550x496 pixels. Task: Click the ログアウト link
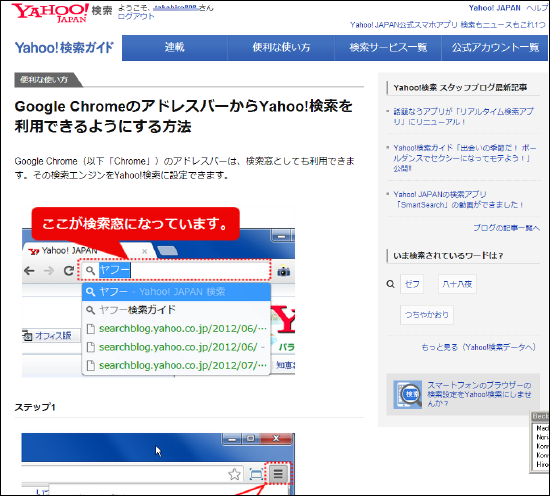click(136, 16)
